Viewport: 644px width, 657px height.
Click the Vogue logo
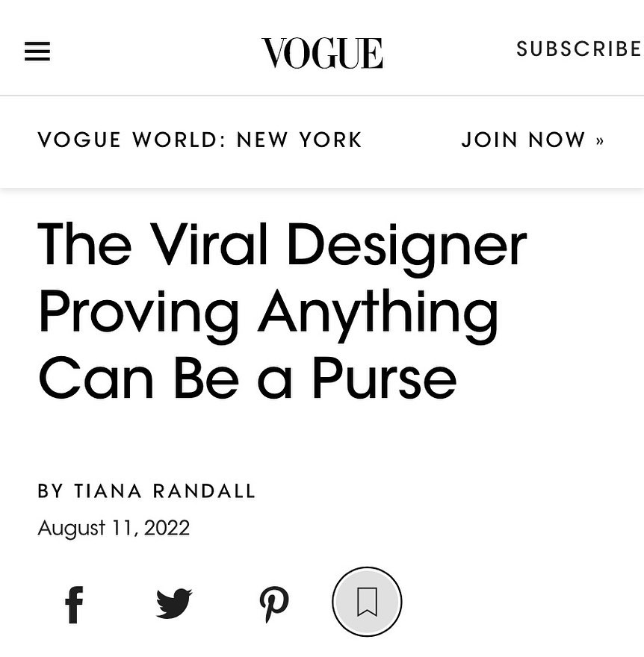click(322, 53)
